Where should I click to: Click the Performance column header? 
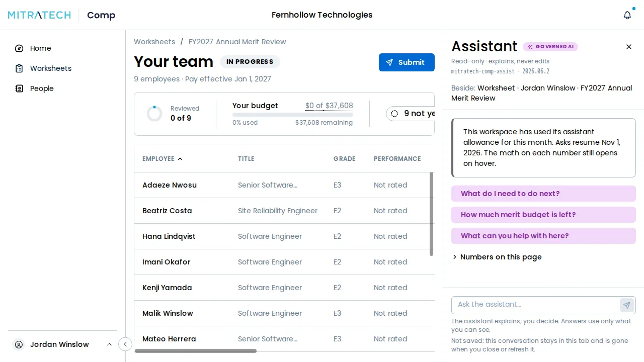[397, 159]
